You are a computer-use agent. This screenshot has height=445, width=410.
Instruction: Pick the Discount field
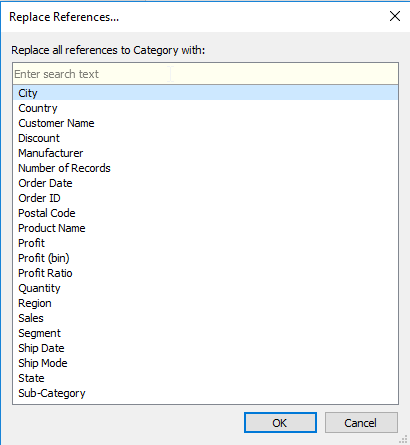click(x=205, y=138)
